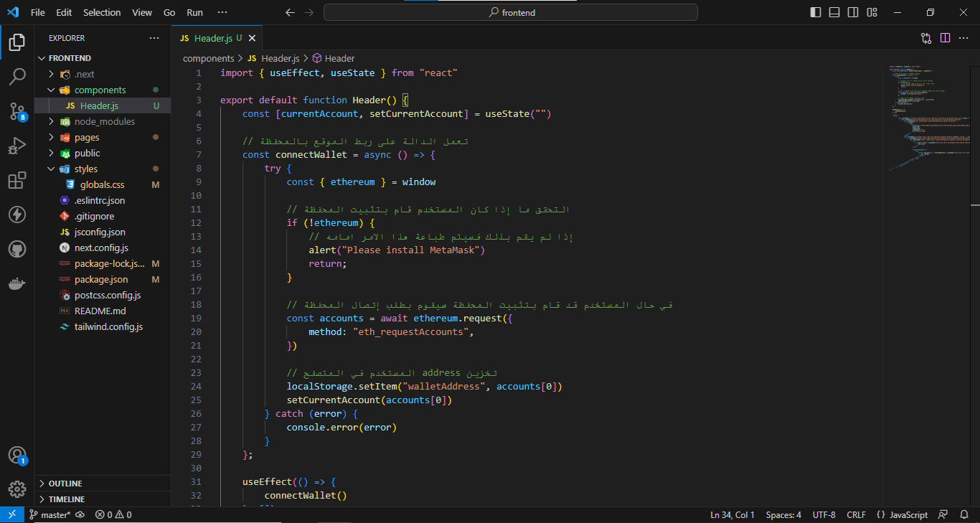This screenshot has width=980, height=523.
Task: Toggle the Secondary Side Bar layout button
Action: [x=853, y=12]
